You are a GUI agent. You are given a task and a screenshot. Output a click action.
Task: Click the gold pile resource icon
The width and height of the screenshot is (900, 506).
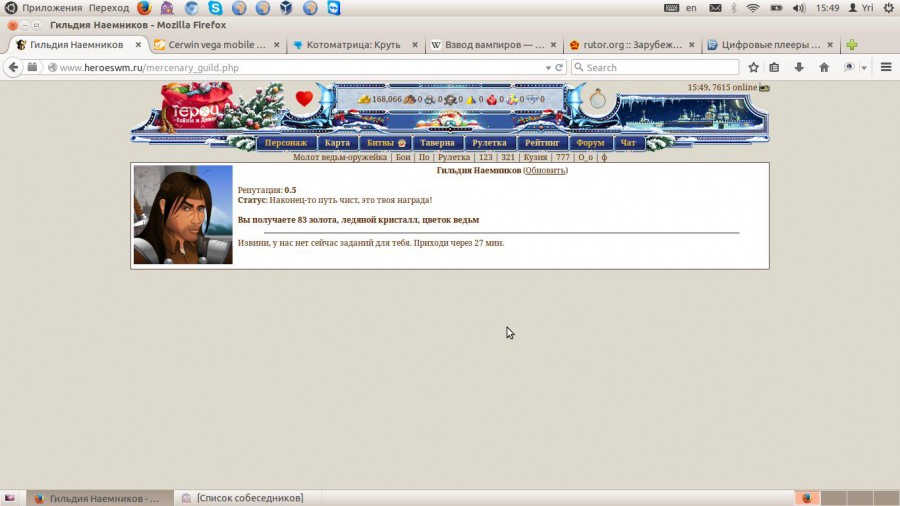click(x=364, y=99)
